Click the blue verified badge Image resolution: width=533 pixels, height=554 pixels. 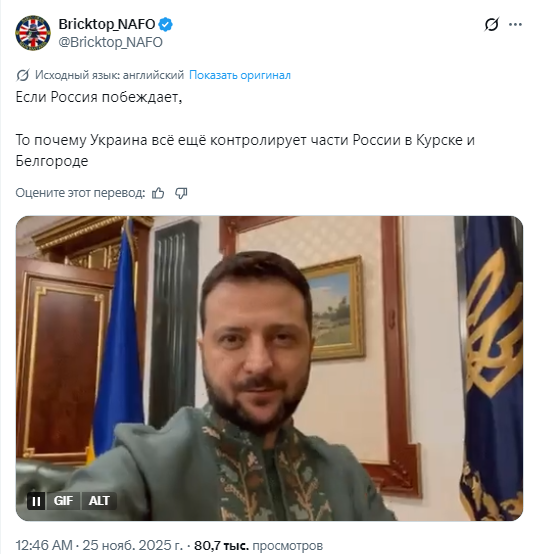click(x=165, y=24)
